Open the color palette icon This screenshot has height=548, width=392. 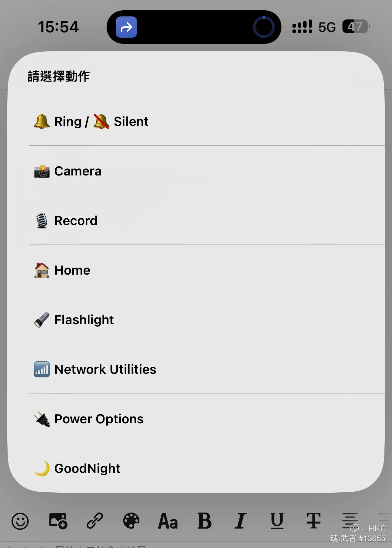click(131, 521)
